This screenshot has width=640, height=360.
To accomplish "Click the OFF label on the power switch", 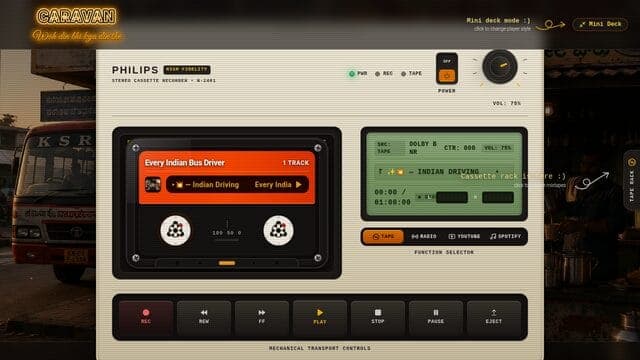I will click(447, 61).
